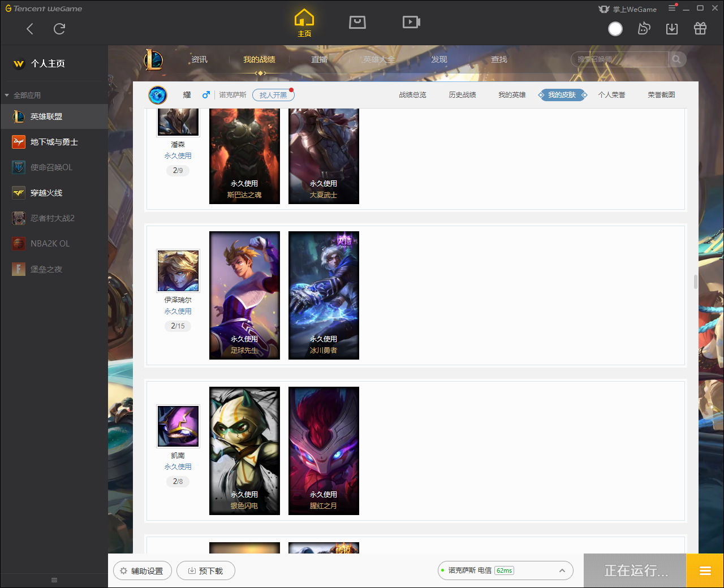Screen dimensions: 724x588
Task: Click the NBA2K OL basketball icon
Action: click(x=19, y=244)
